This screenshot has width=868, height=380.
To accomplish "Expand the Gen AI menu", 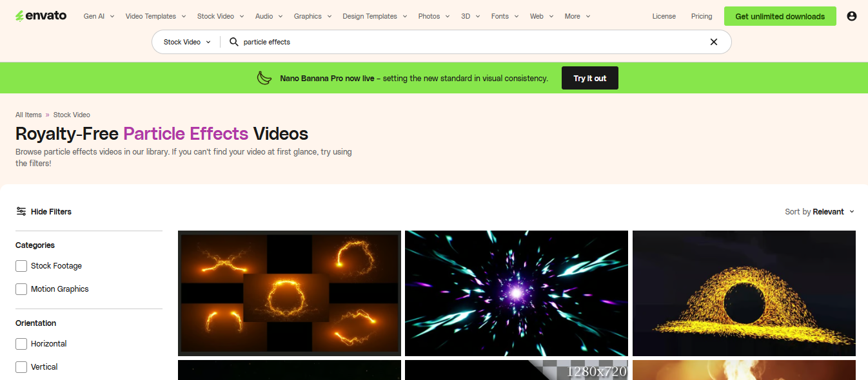I will click(x=99, y=16).
